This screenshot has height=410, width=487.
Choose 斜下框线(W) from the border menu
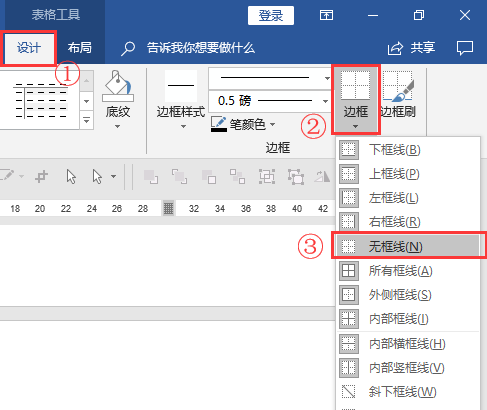pyautogui.click(x=408, y=392)
